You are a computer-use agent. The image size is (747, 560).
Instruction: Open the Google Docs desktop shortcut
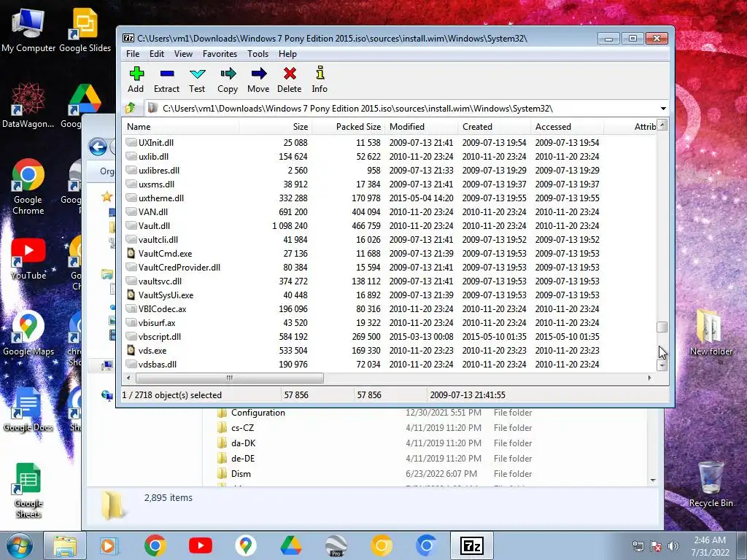pyautogui.click(x=28, y=409)
